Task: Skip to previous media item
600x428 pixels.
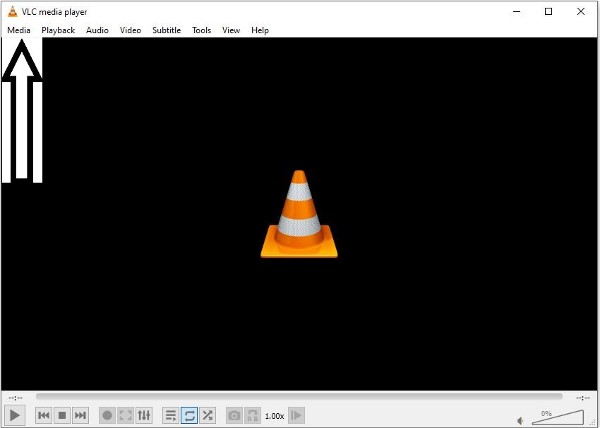Action: [x=44, y=415]
